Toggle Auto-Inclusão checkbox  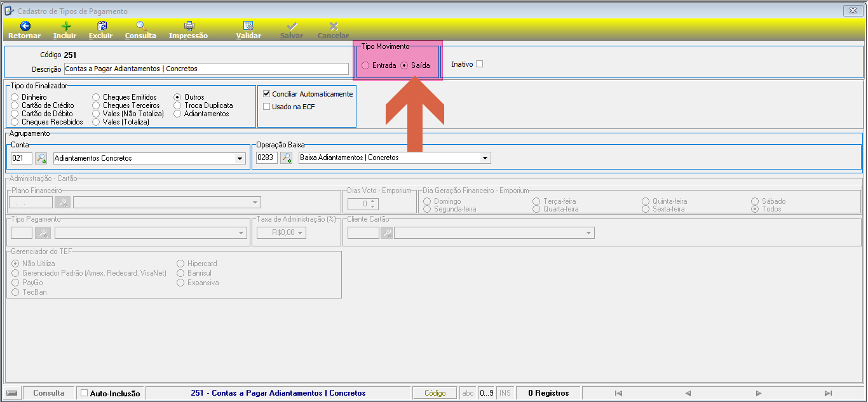[x=84, y=393]
